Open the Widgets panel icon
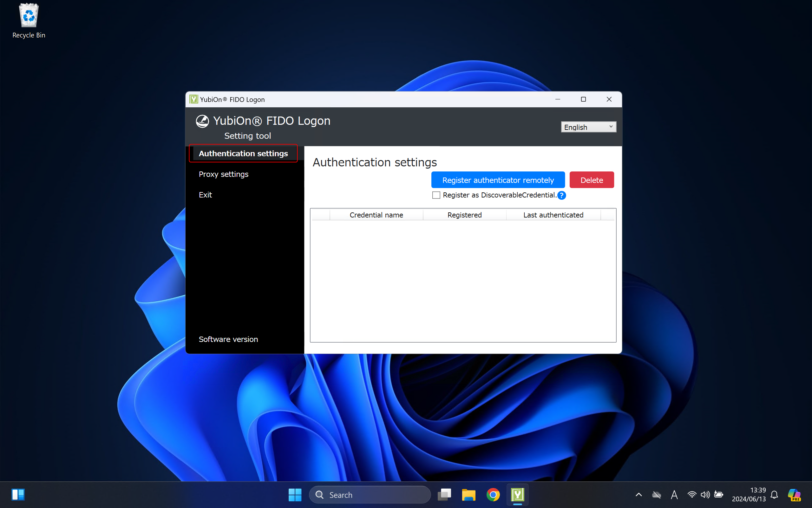 pyautogui.click(x=18, y=495)
